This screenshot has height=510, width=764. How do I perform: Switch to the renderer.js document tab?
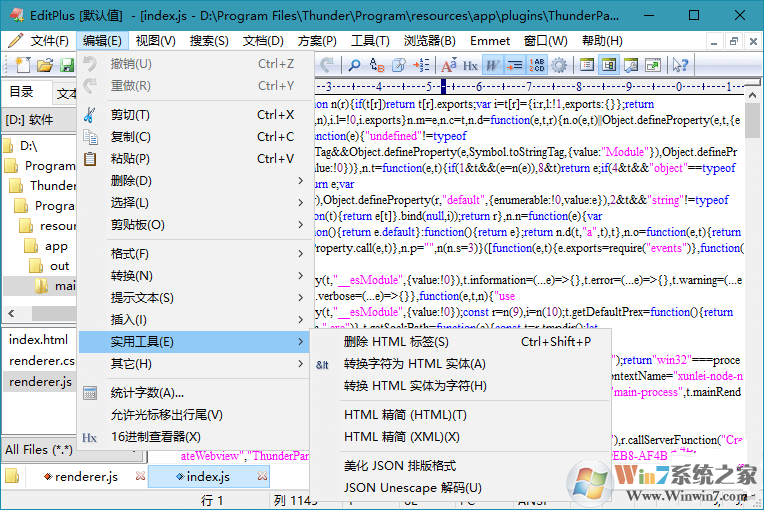[x=87, y=477]
